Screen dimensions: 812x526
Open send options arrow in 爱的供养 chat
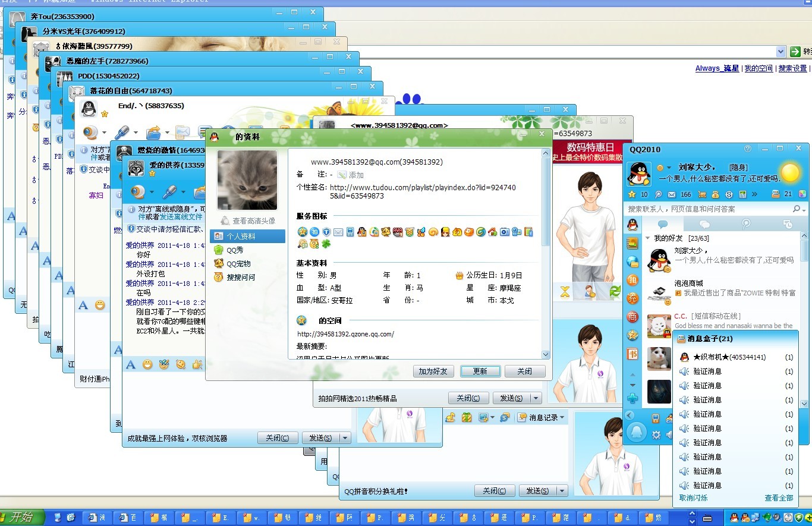point(345,438)
